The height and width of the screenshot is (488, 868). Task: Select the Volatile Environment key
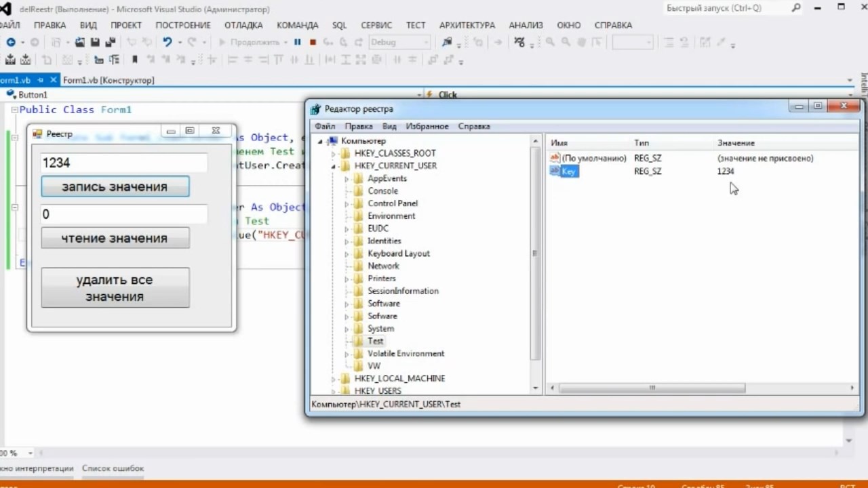point(406,354)
